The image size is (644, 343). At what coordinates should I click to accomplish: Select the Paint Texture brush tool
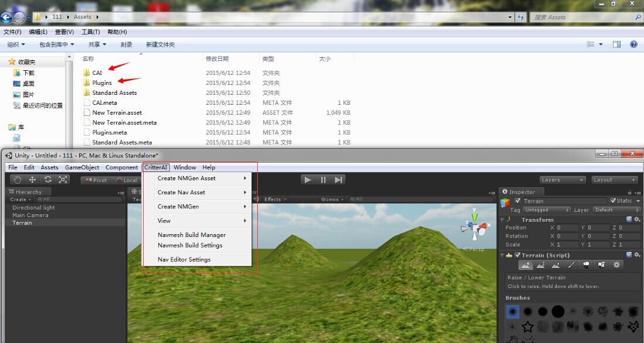(571, 265)
